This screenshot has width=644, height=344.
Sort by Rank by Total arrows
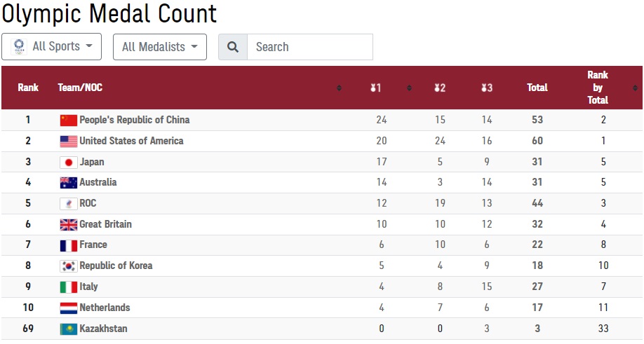point(635,88)
